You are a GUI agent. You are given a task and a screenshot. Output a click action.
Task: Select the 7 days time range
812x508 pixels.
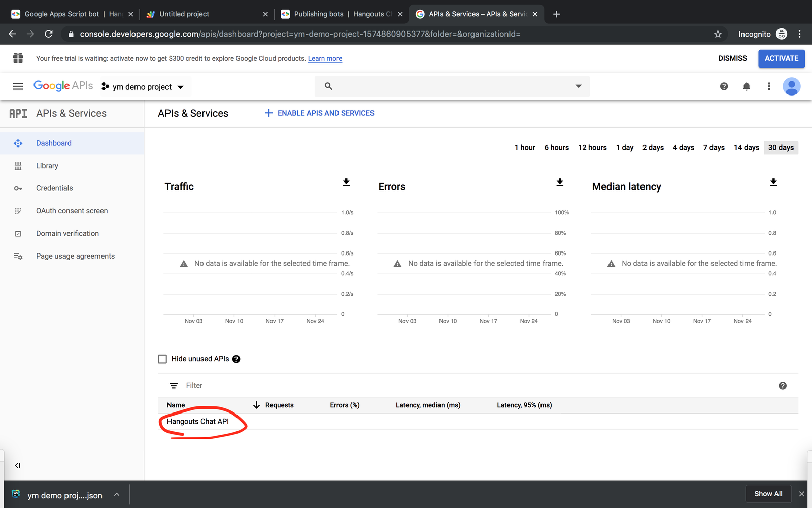coord(714,148)
